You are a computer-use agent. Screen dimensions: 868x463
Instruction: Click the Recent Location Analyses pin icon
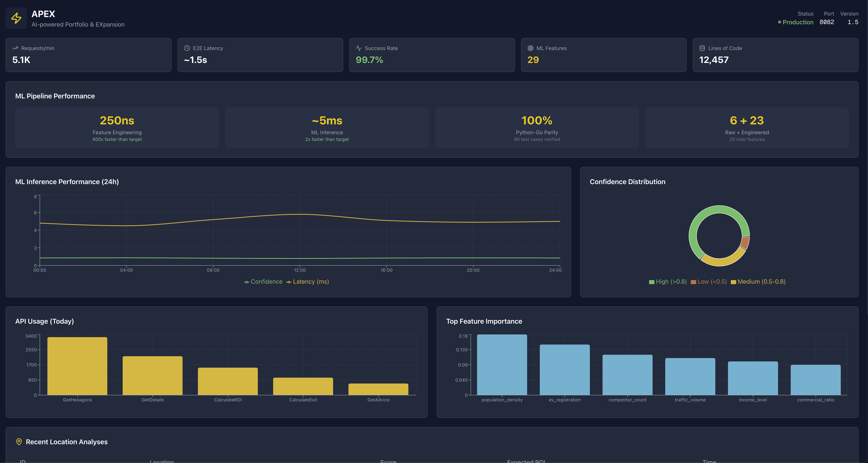click(19, 442)
